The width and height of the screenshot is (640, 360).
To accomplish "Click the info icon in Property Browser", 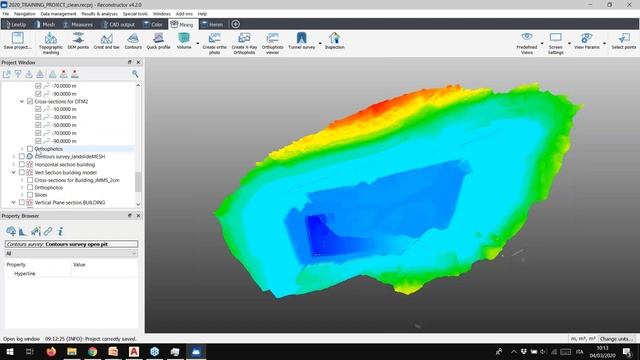I will (60, 231).
